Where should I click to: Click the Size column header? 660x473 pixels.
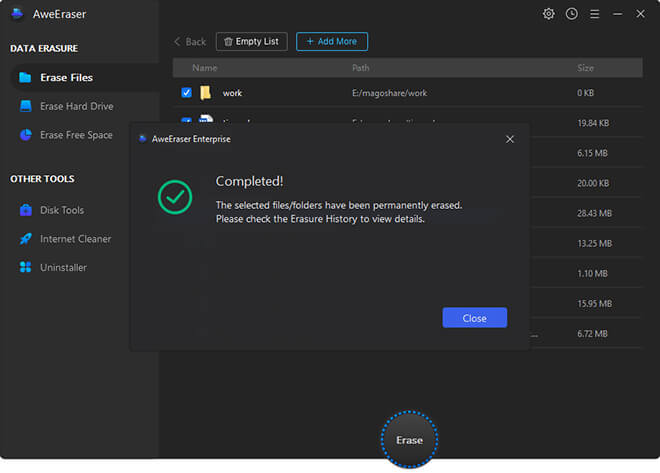(585, 68)
